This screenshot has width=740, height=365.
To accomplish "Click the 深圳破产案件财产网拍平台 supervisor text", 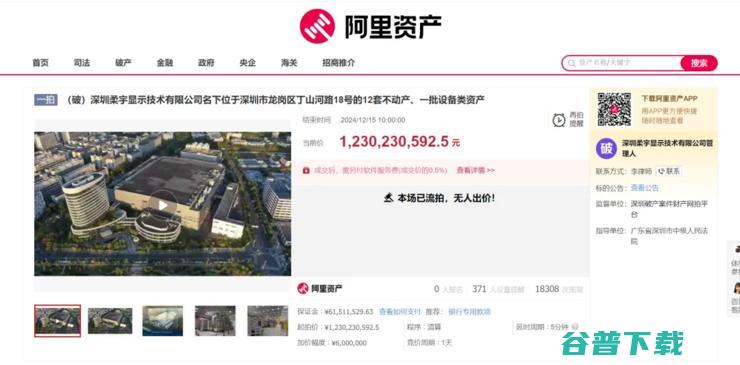I will pyautogui.click(x=669, y=209).
